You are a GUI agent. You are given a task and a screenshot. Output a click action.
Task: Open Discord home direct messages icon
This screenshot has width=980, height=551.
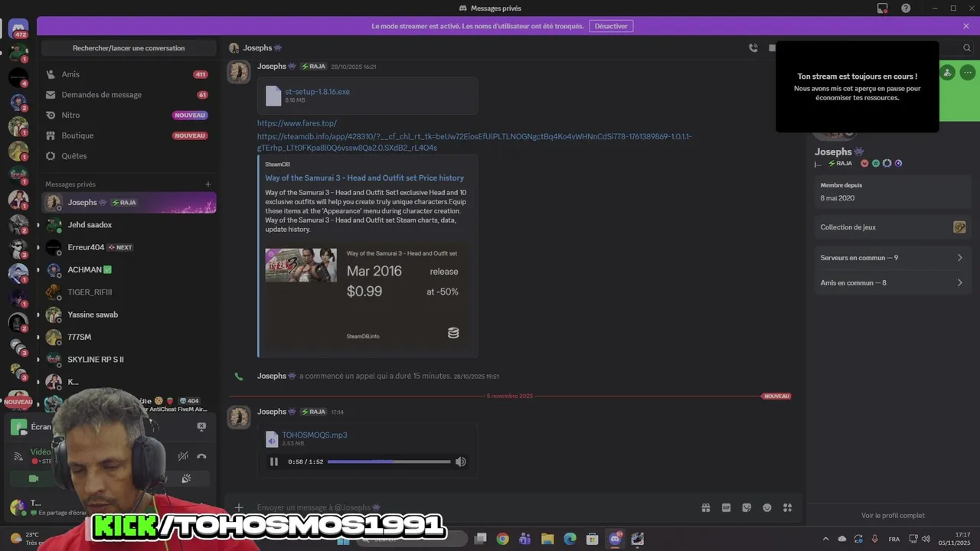point(18,30)
